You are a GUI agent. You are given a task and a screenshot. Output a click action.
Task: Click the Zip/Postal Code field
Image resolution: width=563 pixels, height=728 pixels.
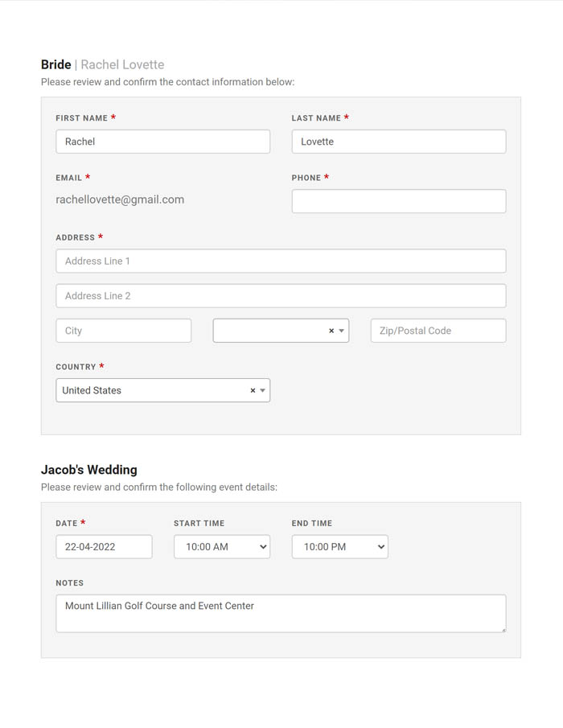(438, 331)
